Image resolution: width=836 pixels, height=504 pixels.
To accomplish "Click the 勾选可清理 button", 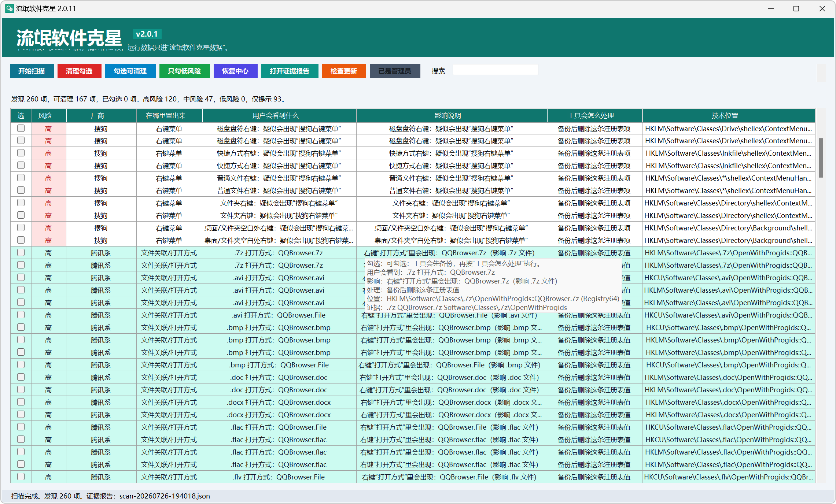I will click(130, 71).
